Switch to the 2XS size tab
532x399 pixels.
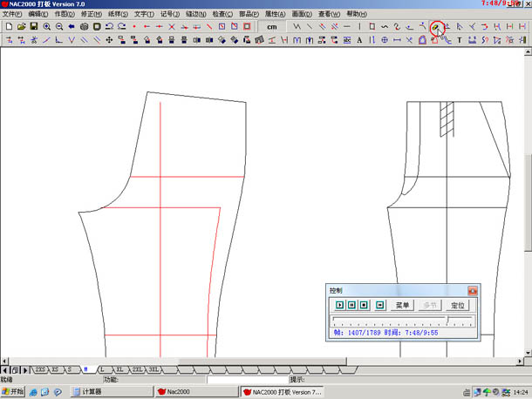coord(40,369)
